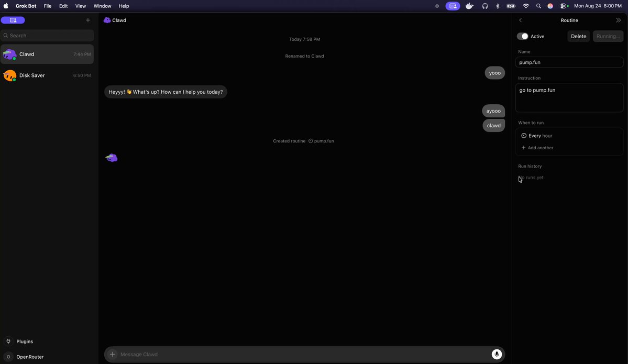Click the Plugins plug icon
The image size is (628, 364).
pyautogui.click(x=8, y=341)
